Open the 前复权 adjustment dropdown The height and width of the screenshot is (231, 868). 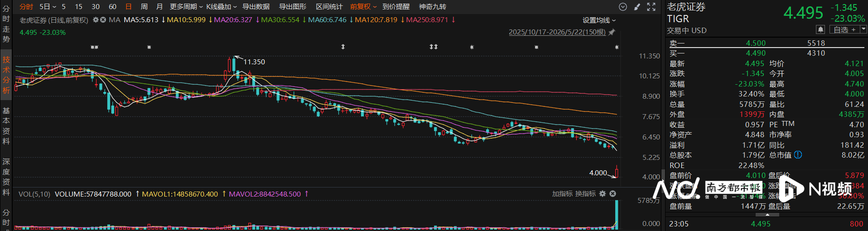(x=363, y=7)
